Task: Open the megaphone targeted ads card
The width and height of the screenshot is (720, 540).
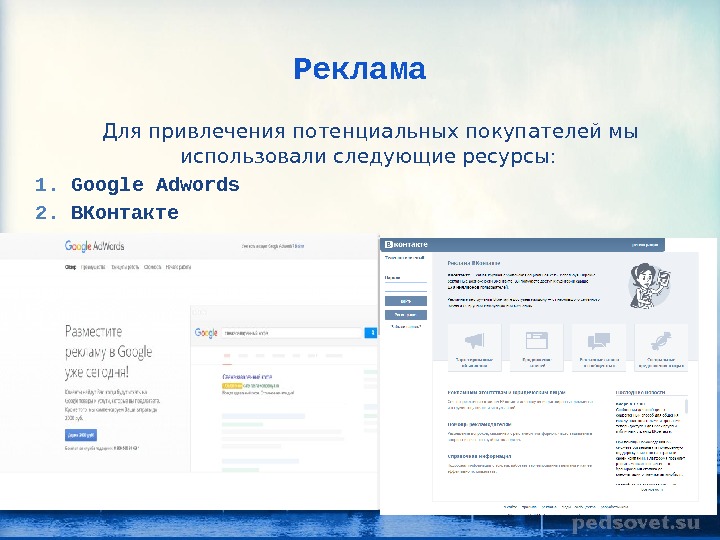Action: (x=474, y=347)
